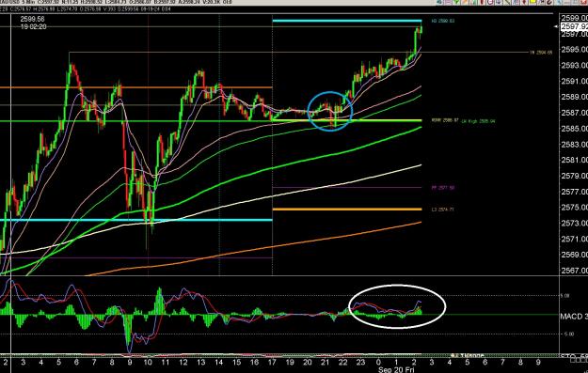Click the 2575.00 price axis label

point(575,207)
